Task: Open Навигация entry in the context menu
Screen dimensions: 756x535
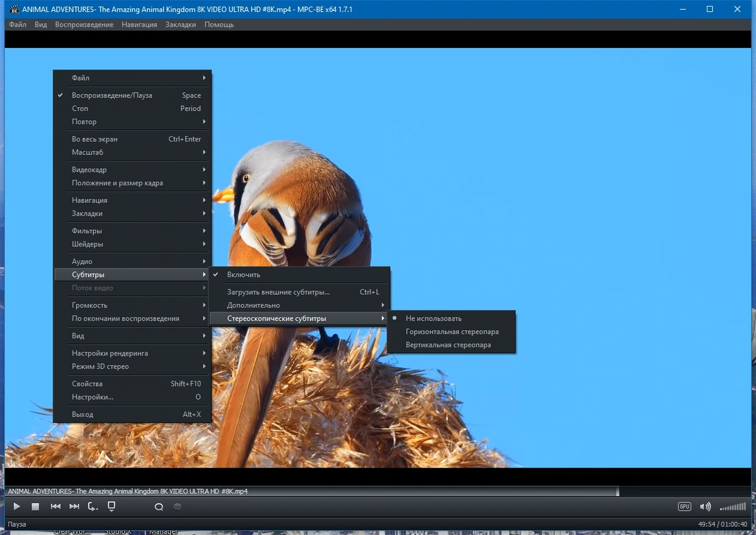Action: (x=132, y=200)
